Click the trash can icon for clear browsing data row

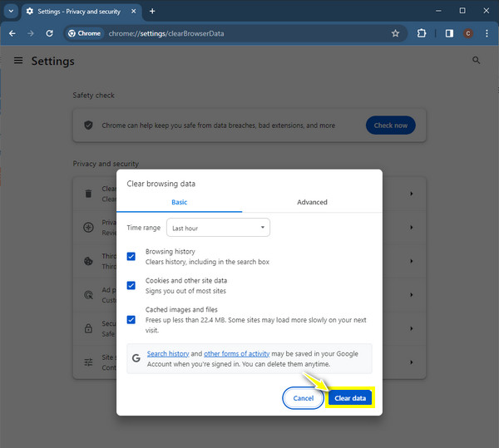[88, 194]
